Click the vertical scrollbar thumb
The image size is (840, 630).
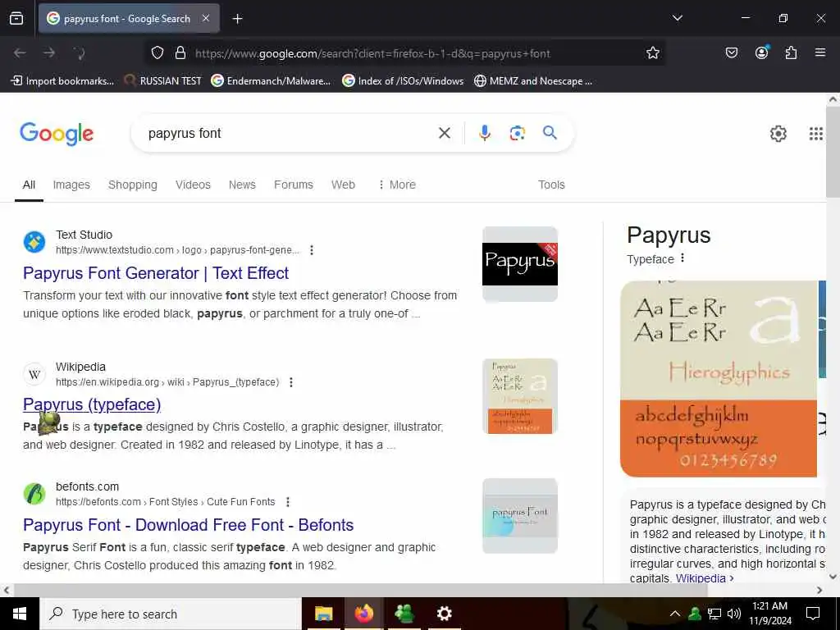click(x=833, y=151)
